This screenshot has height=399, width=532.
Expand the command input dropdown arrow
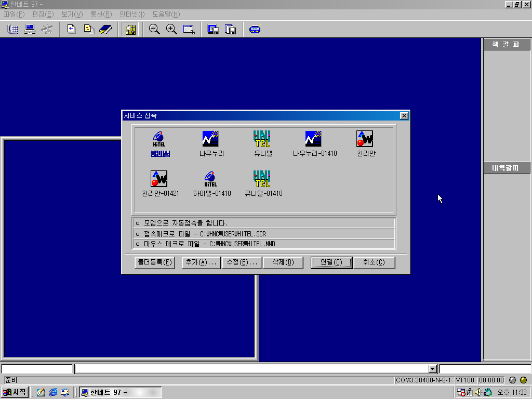tap(432, 369)
